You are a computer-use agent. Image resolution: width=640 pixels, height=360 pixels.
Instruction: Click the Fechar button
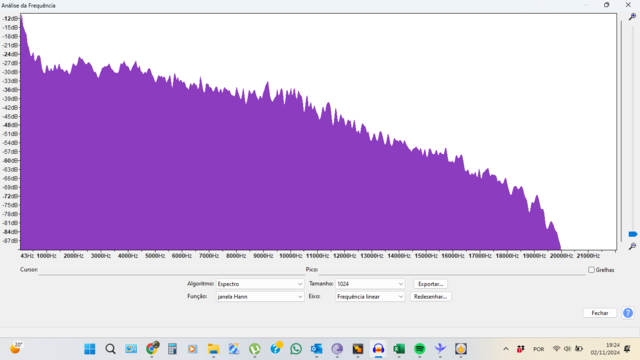[600, 313]
